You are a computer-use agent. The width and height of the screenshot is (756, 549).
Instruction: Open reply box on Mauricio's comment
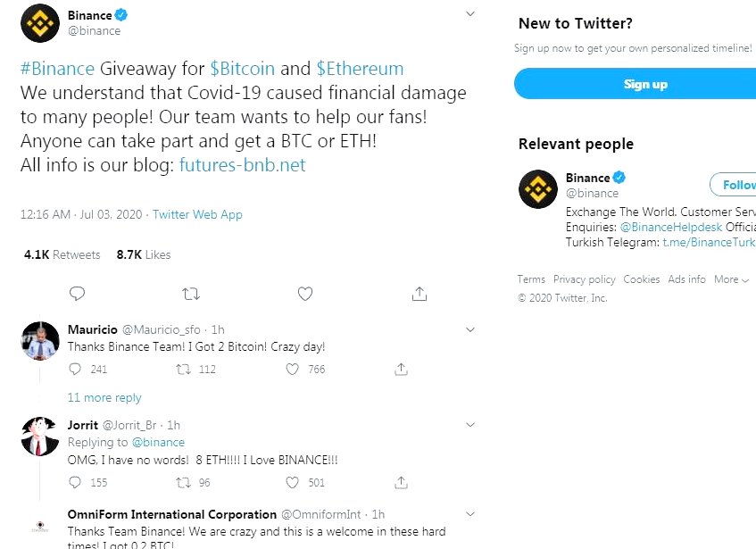pos(75,369)
